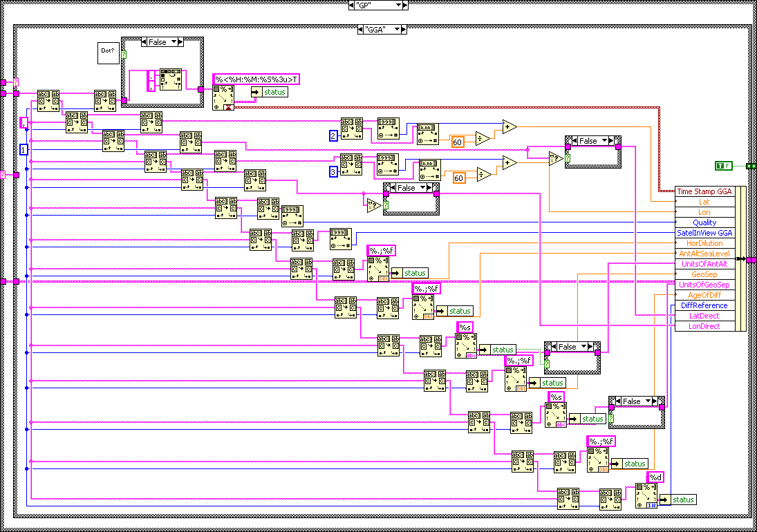Select the upper orange 60 constant
The image size is (757, 532).
(x=457, y=142)
